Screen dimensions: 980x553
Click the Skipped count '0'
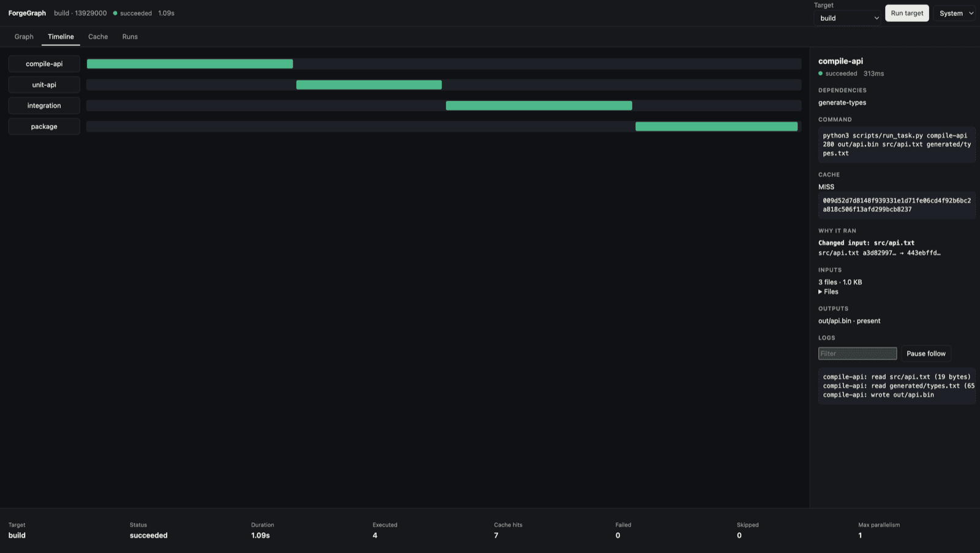pos(739,535)
